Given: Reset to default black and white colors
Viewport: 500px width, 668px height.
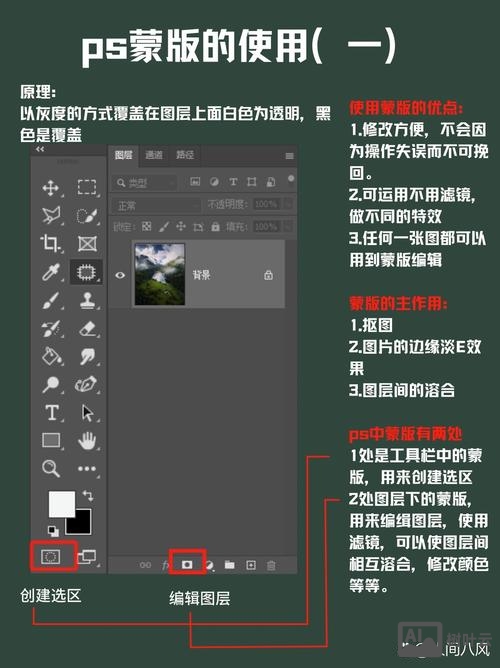Looking at the screenshot, I should click(x=53, y=531).
